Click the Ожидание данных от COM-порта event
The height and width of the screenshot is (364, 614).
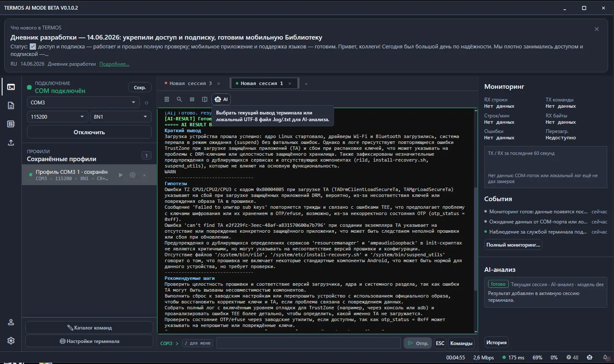[546, 222]
